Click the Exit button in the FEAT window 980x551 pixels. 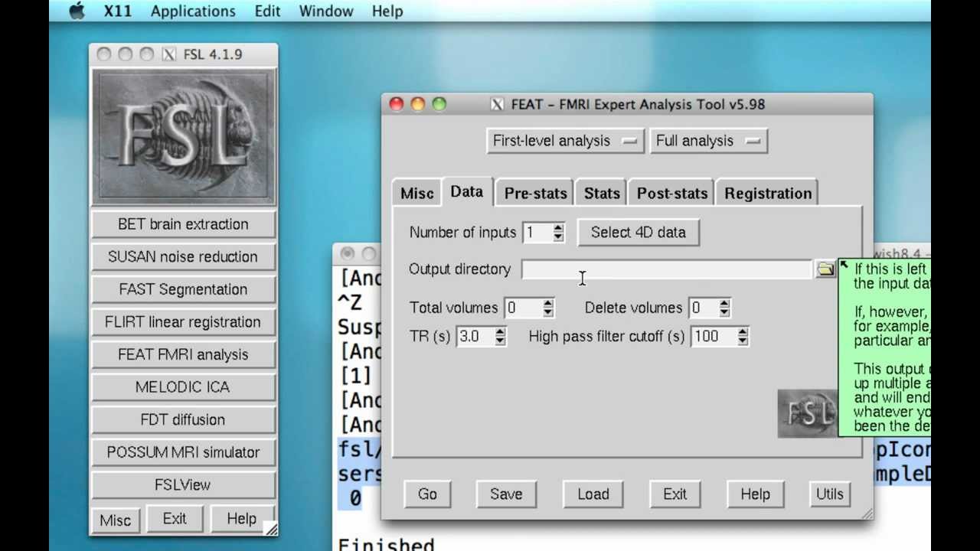[675, 494]
